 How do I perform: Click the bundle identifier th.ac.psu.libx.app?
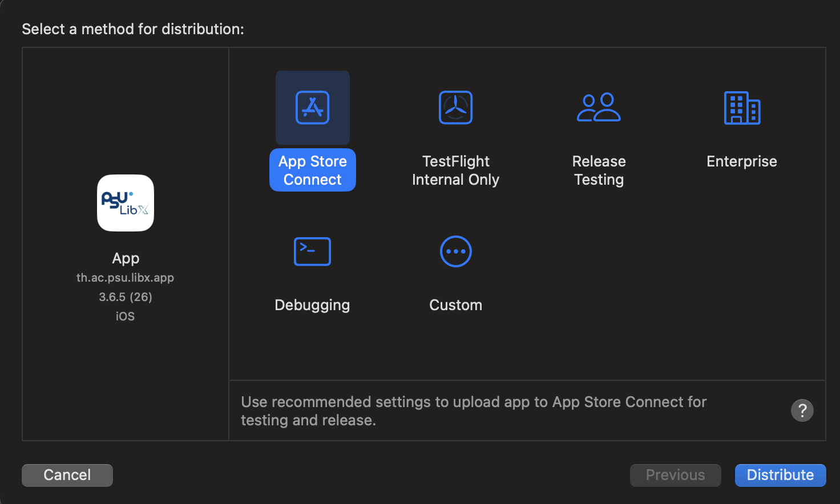click(x=125, y=277)
